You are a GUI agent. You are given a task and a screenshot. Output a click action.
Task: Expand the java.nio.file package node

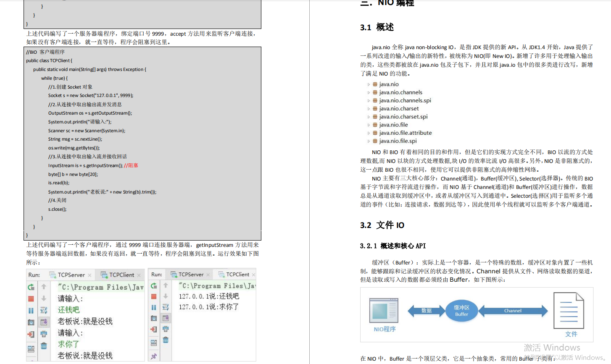pos(369,125)
